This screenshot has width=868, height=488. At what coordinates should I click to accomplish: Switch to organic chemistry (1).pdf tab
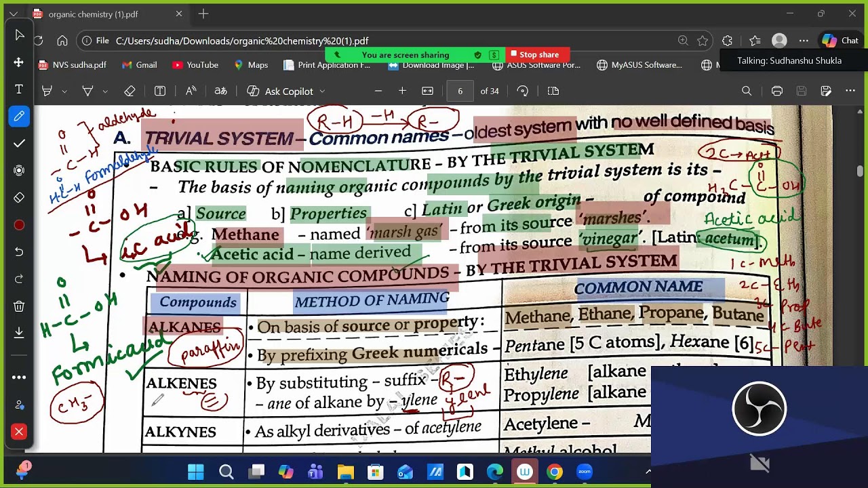point(107,14)
